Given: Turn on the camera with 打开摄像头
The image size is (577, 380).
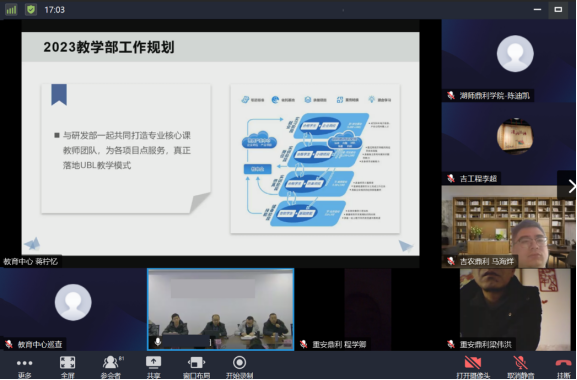Looking at the screenshot, I should point(473,367).
